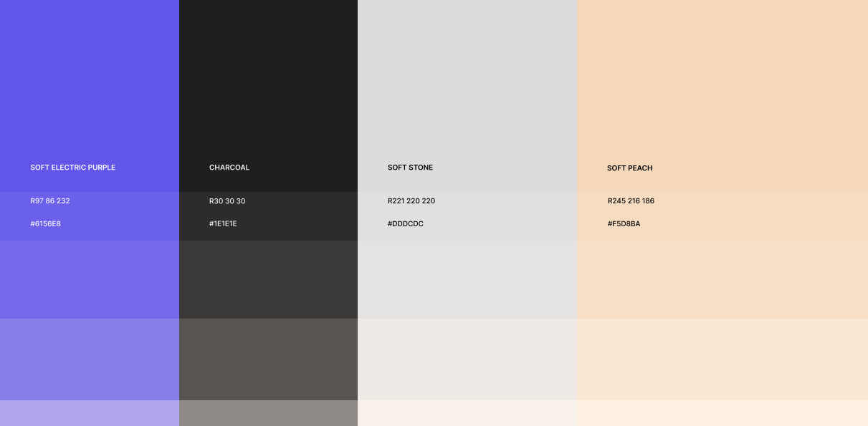The image size is (868, 426).
Task: Click the #DDDCDC hex code
Action: coord(406,224)
